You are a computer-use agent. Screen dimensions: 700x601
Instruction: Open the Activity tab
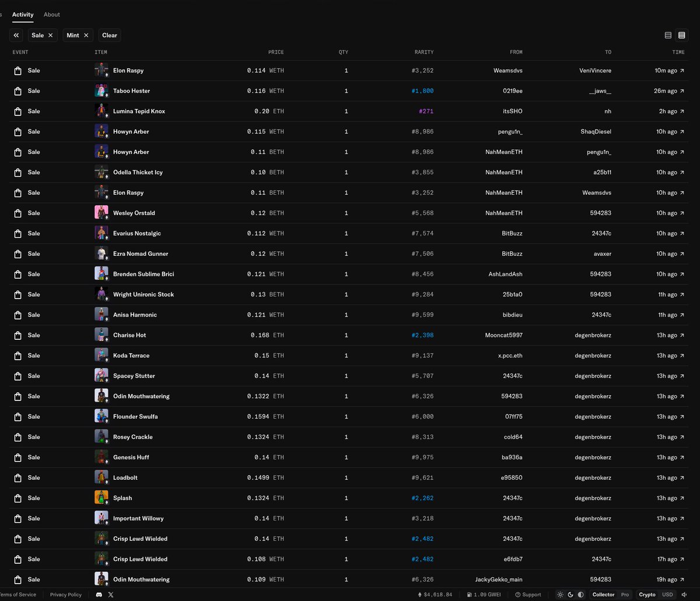click(x=23, y=15)
